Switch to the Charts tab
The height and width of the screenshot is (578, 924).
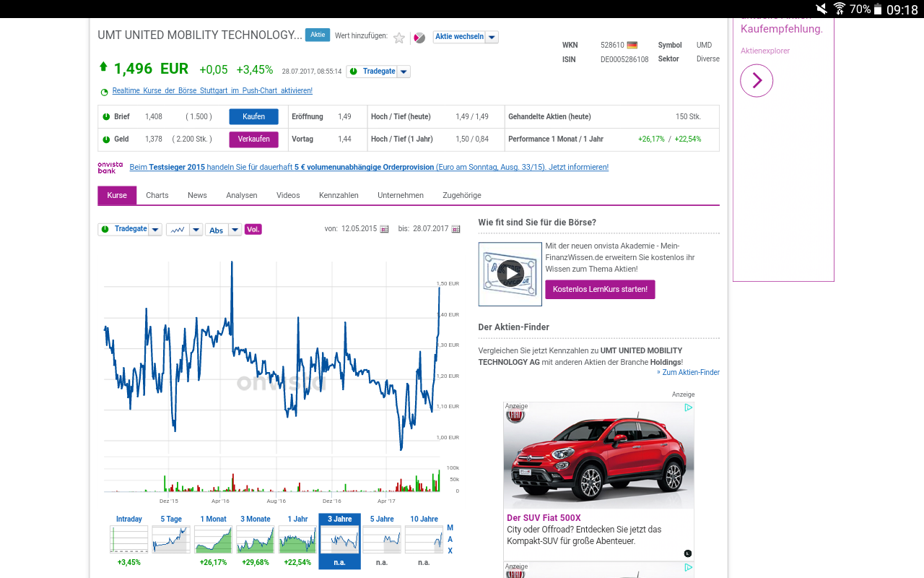pos(157,195)
